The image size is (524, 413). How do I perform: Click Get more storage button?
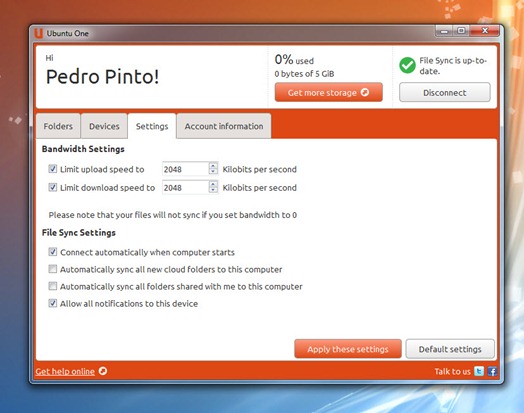point(329,92)
